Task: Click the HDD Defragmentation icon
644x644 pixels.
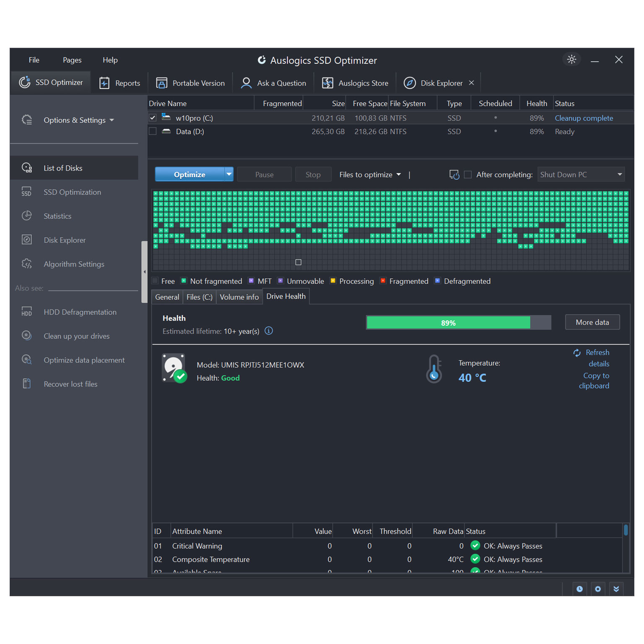Action: (x=26, y=312)
